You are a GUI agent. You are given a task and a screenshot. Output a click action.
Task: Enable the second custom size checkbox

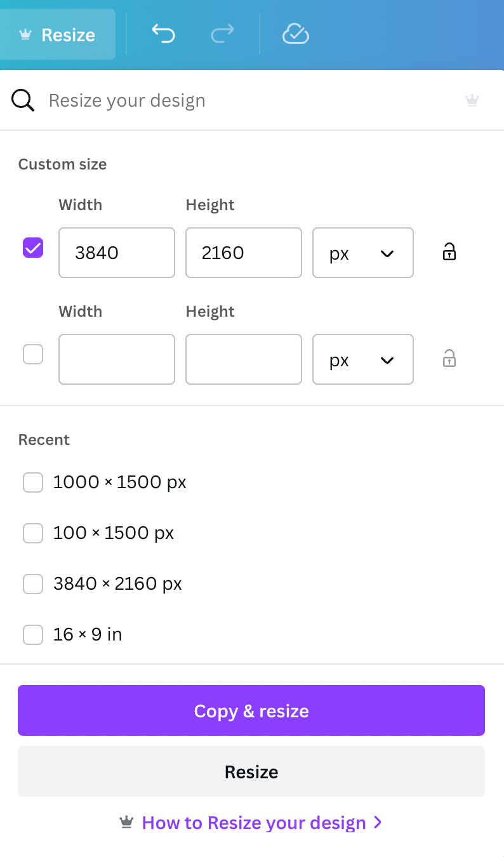[x=33, y=354]
